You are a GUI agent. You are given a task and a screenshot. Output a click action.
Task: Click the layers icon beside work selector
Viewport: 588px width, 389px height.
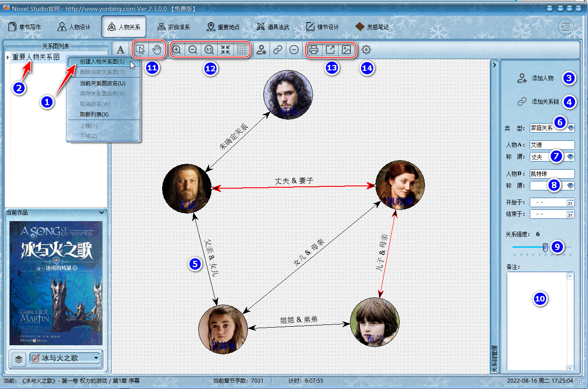(19, 359)
